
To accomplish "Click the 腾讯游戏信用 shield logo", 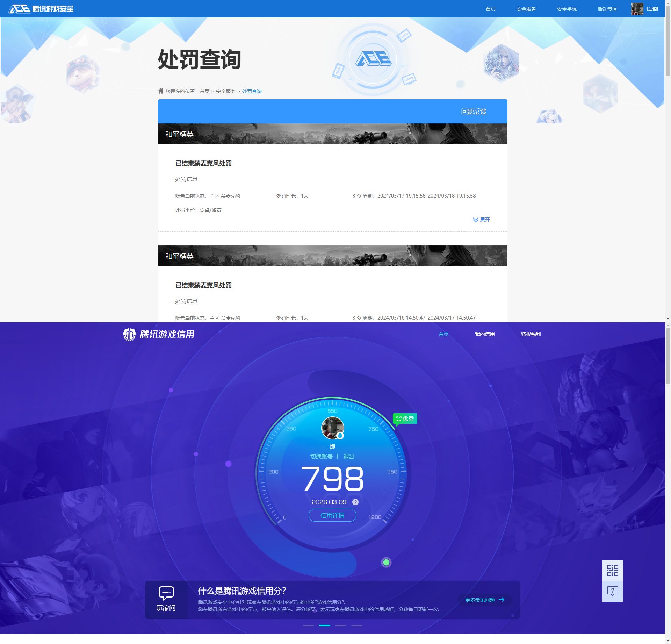I will point(130,334).
